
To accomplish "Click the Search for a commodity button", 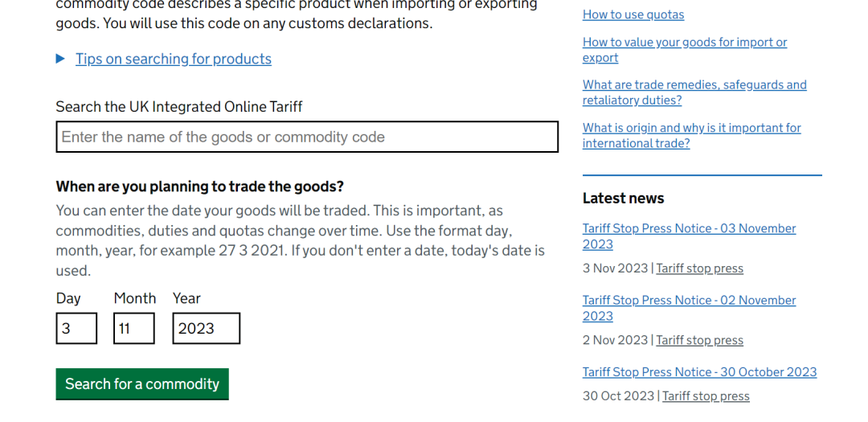I will [142, 383].
